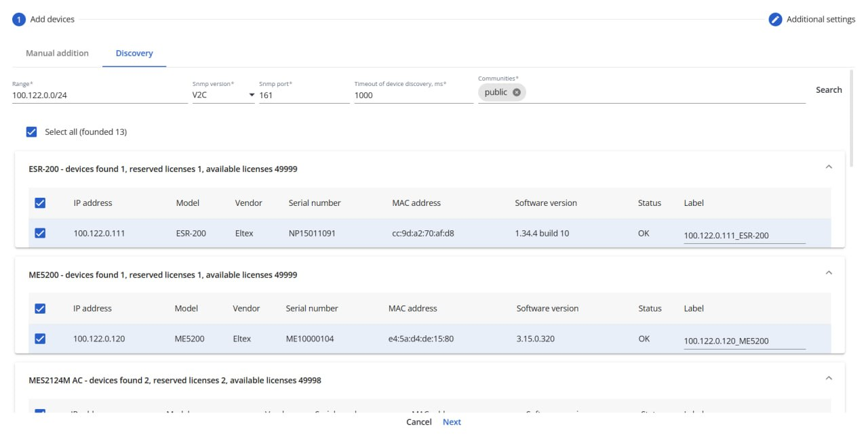The image size is (868, 443).
Task: Click the Next button
Action: [452, 422]
